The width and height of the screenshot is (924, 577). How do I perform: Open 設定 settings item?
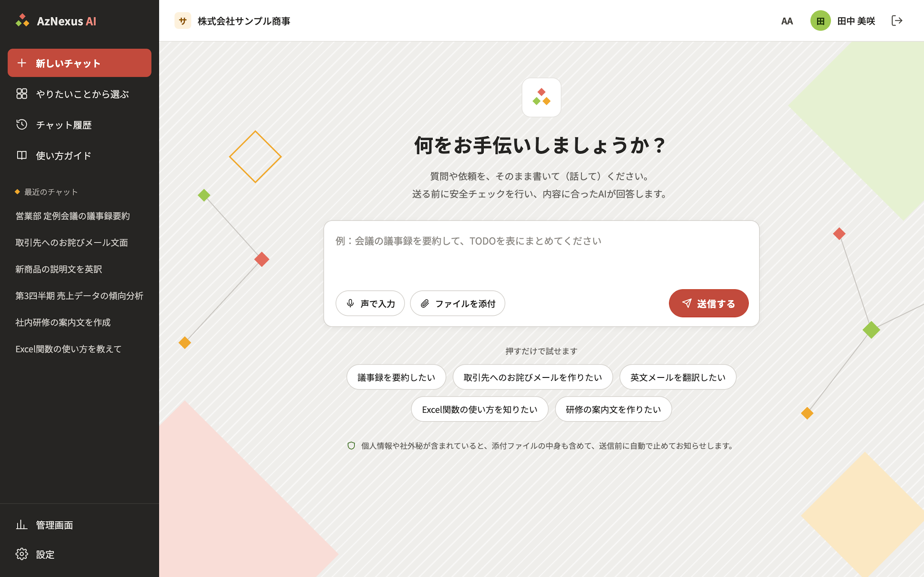79,554
